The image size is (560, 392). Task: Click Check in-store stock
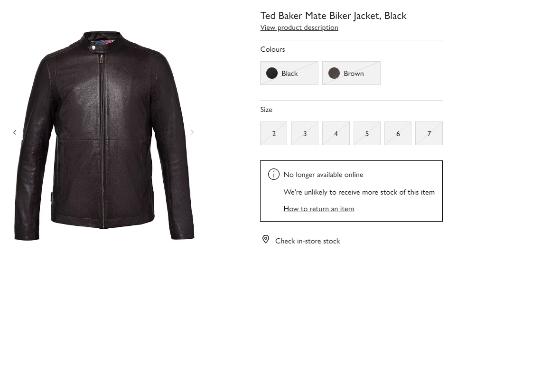[308, 241]
